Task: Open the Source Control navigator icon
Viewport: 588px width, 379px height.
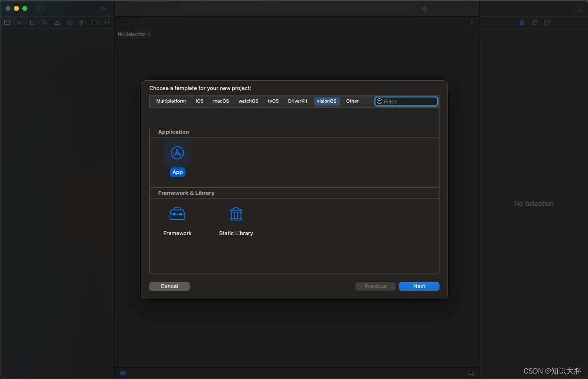Action: click(x=19, y=23)
